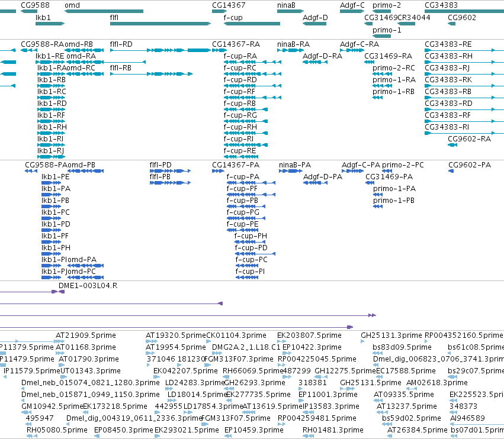Viewport: 504px width, 439px height.
Task: Select the omd gene label
Action: point(72,5)
